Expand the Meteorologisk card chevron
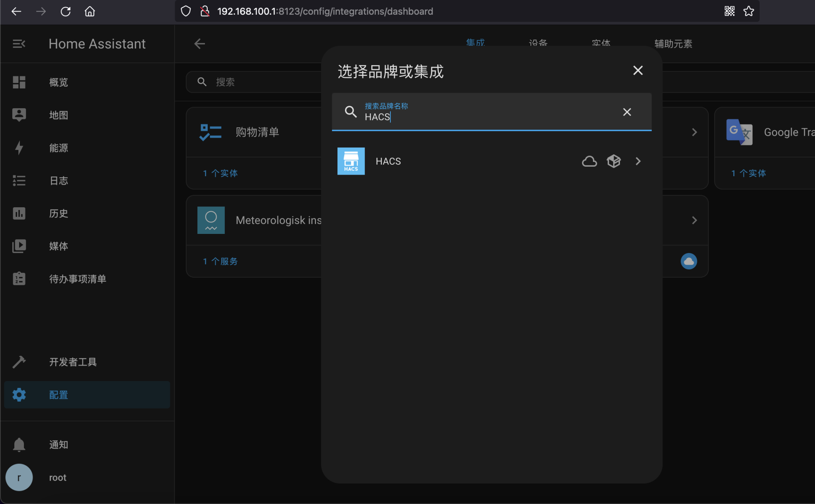This screenshot has width=815, height=504. click(x=694, y=220)
